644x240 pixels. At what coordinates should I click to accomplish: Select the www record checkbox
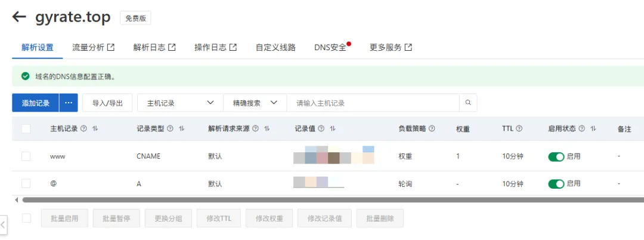26,156
